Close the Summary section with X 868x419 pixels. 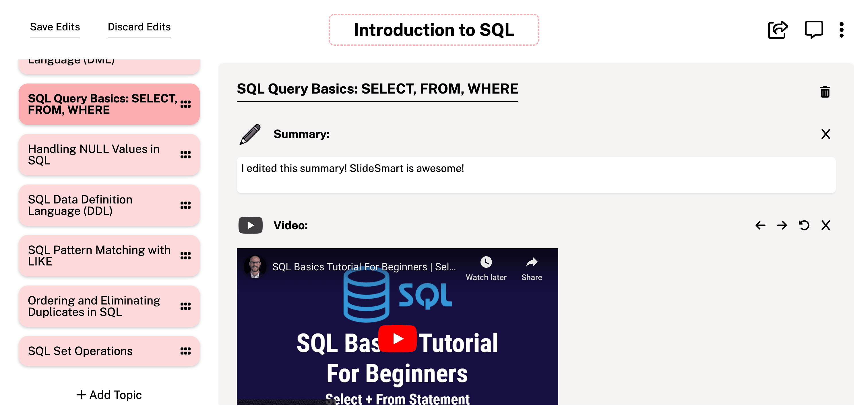tap(826, 133)
